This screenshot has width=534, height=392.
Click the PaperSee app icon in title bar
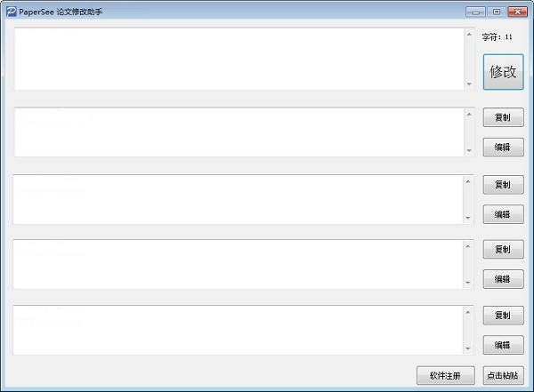12,12
